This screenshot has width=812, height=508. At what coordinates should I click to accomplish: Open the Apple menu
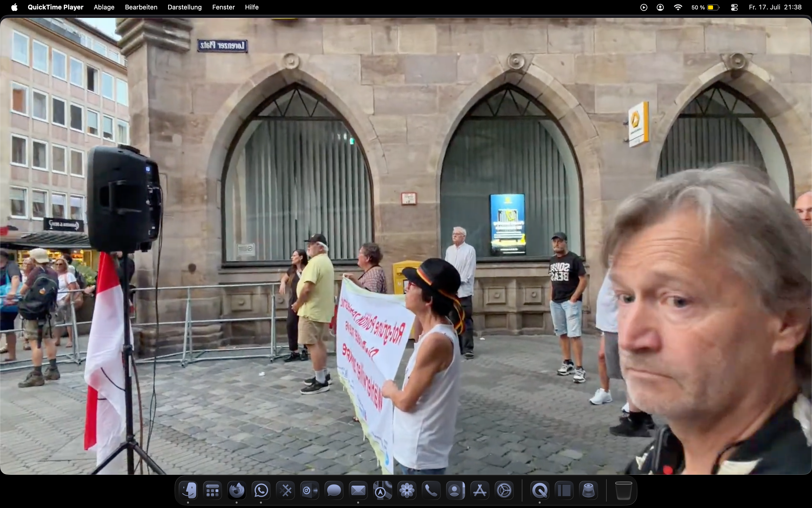(14, 7)
